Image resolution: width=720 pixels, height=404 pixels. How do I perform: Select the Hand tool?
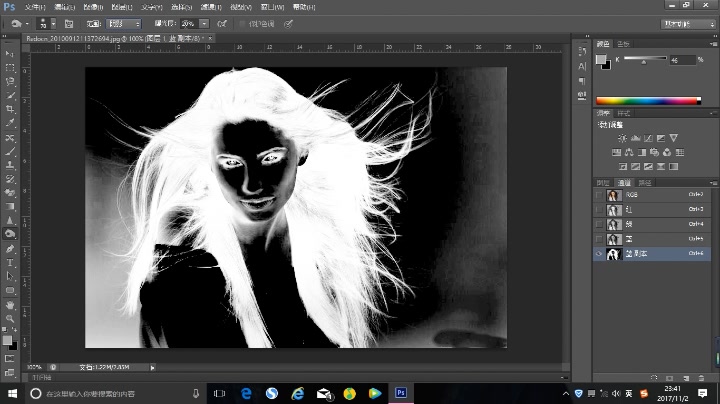(x=10, y=305)
